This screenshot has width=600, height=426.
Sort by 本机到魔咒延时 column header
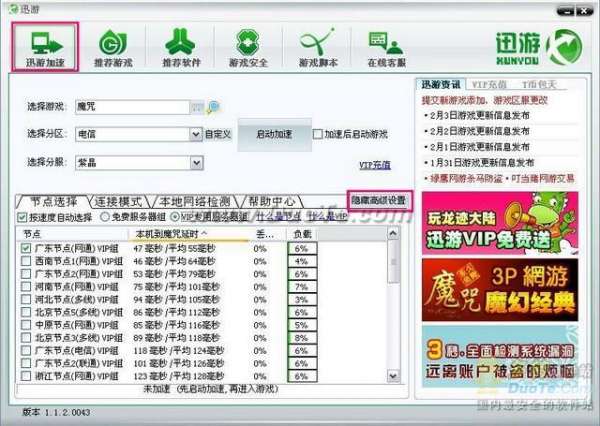click(189, 234)
